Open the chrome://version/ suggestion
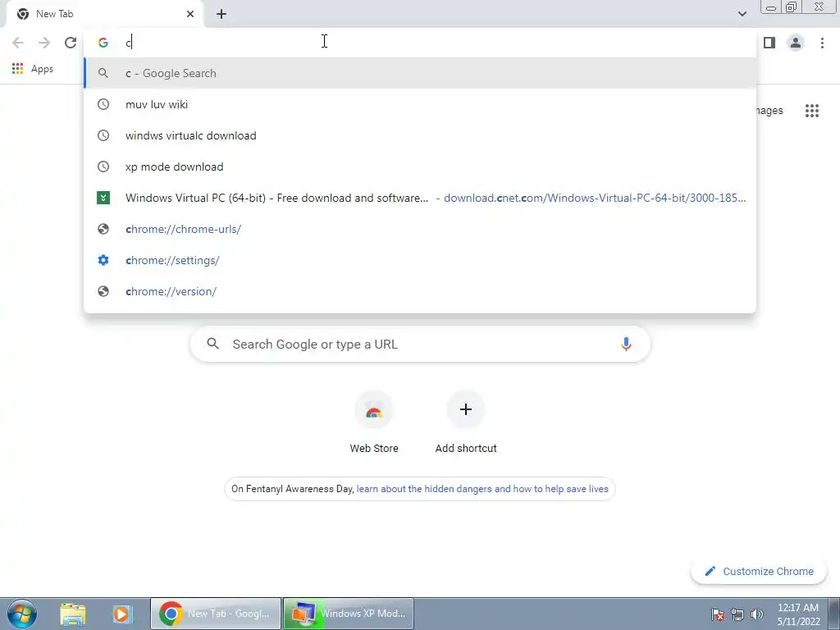 tap(420, 291)
